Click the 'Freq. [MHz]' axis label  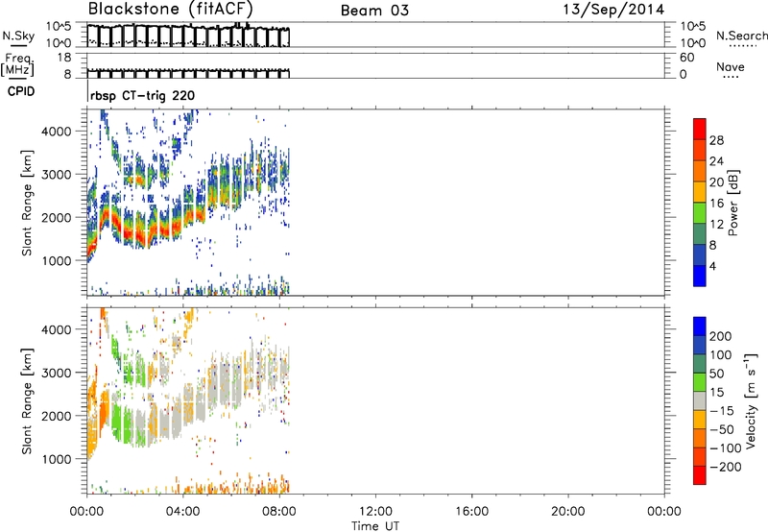18,64
